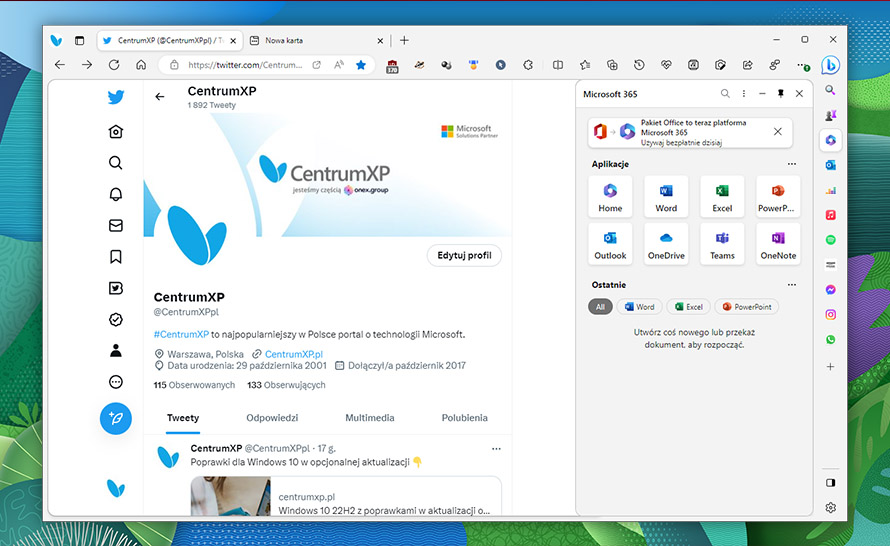Open the Outlook app tile
The image size is (890, 546).
[x=610, y=244]
